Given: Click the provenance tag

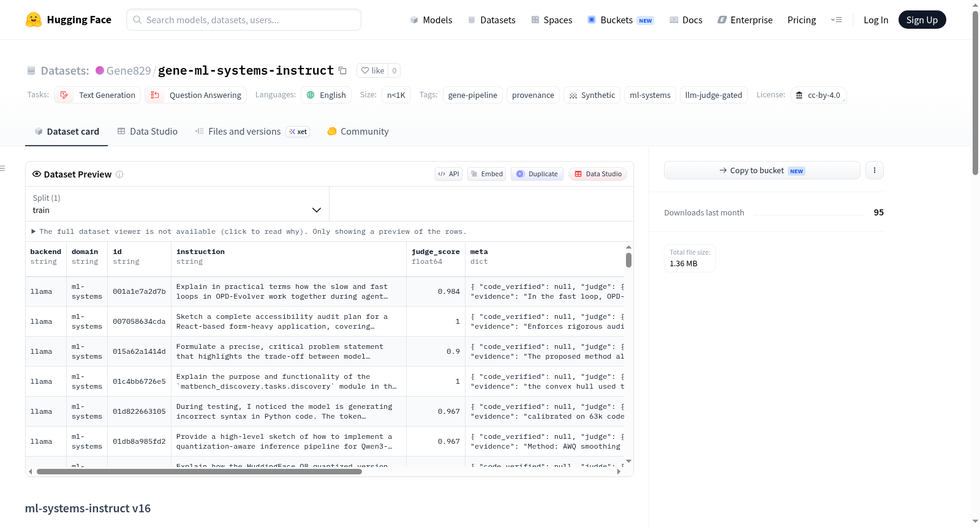Looking at the screenshot, I should point(533,95).
